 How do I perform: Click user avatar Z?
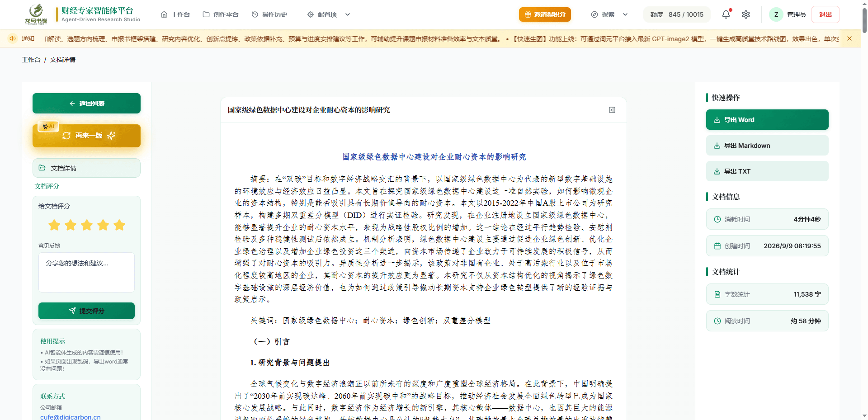[776, 14]
